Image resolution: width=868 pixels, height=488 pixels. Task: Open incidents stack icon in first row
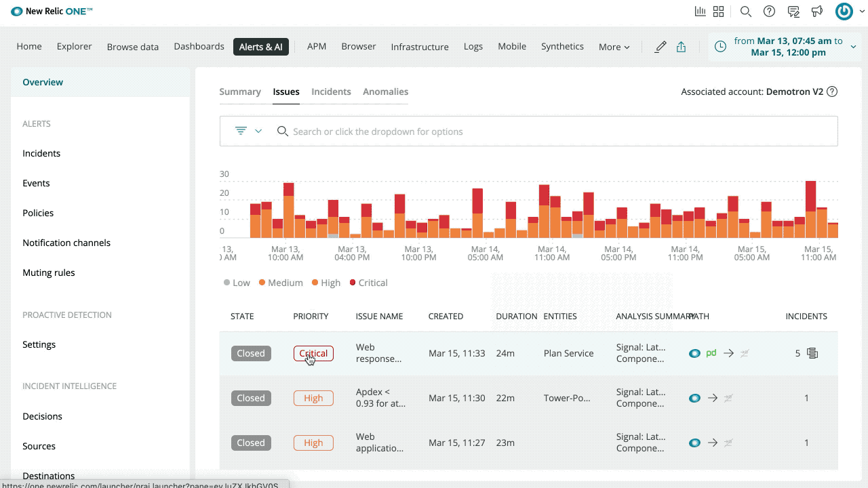tap(812, 353)
